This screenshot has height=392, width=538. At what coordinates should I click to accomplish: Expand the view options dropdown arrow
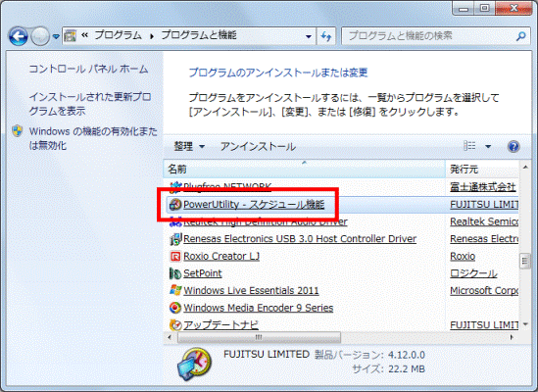[488, 147]
